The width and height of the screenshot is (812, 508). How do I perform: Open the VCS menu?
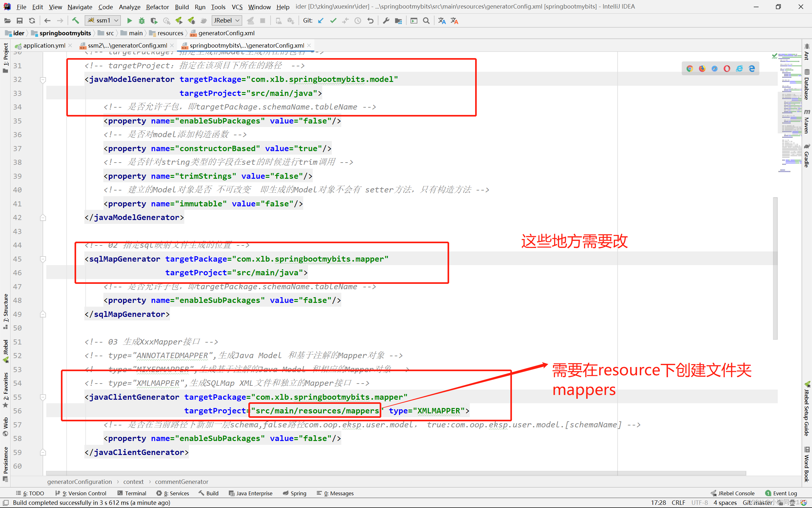(237, 7)
